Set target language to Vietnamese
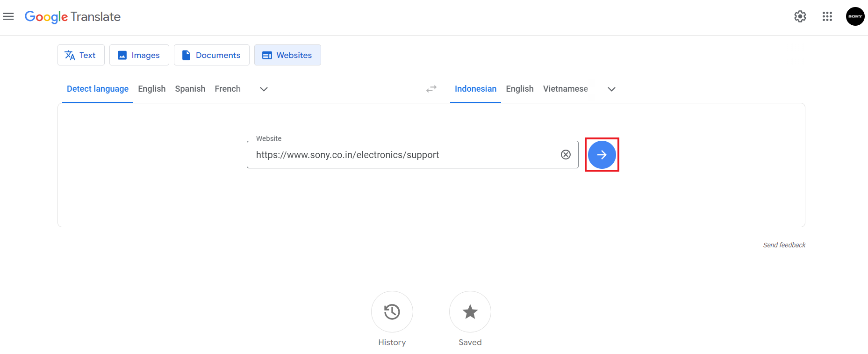This screenshot has width=868, height=354. point(565,89)
